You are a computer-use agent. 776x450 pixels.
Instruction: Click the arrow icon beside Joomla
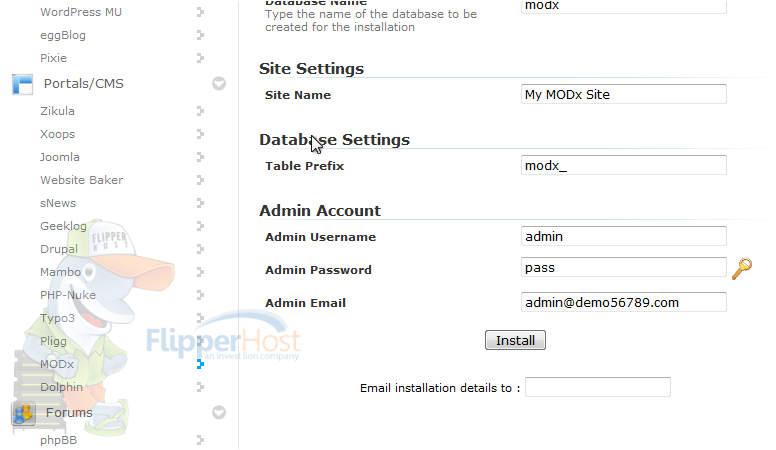pyautogui.click(x=200, y=157)
